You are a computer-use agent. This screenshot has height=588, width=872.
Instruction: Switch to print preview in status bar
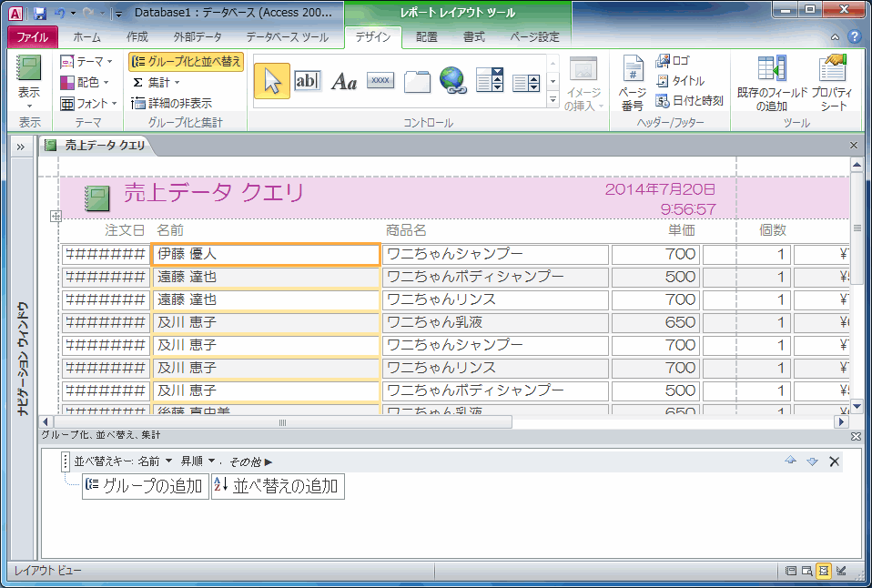click(x=807, y=571)
